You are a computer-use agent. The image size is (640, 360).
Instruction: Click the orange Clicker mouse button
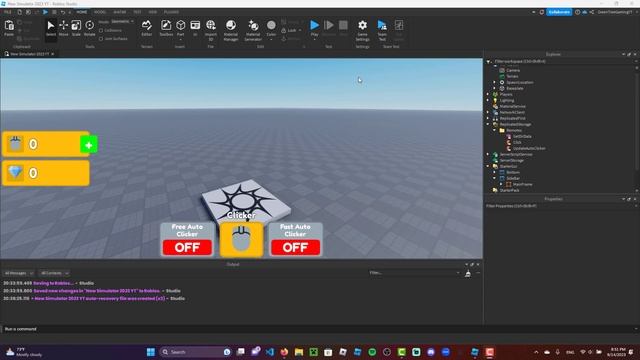pyautogui.click(x=242, y=240)
